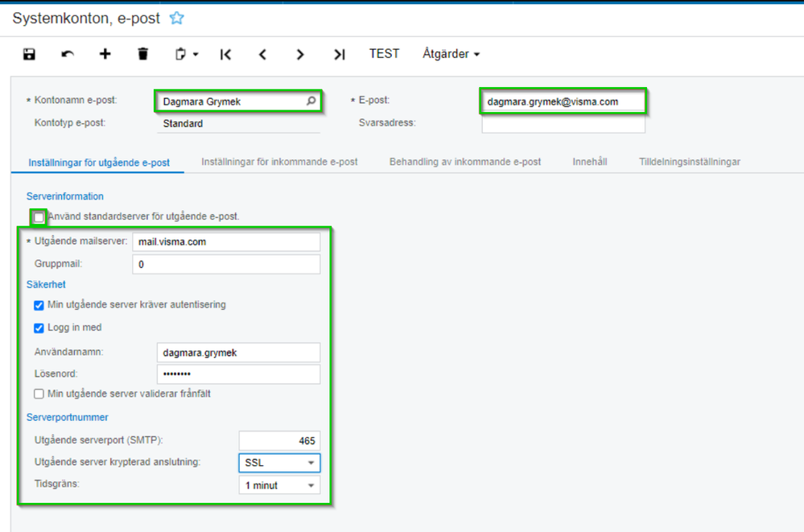Click the Delete trash icon
This screenshot has height=532, width=804.
point(143,54)
